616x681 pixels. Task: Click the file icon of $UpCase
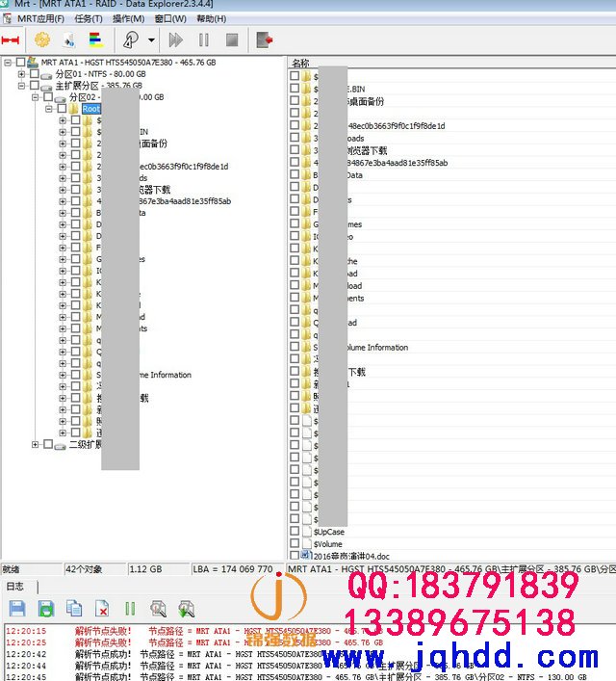(x=307, y=532)
